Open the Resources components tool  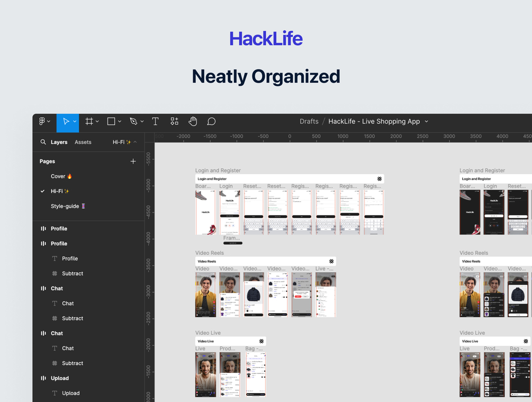tap(174, 121)
